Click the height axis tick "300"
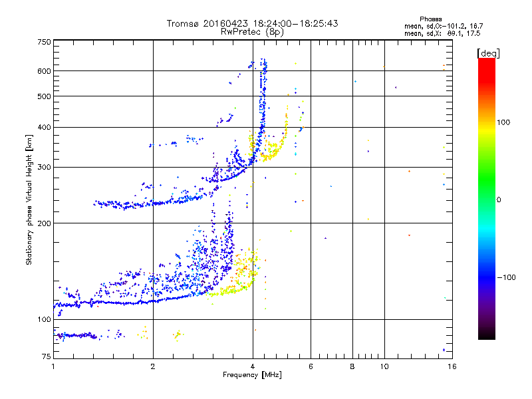 coord(45,167)
